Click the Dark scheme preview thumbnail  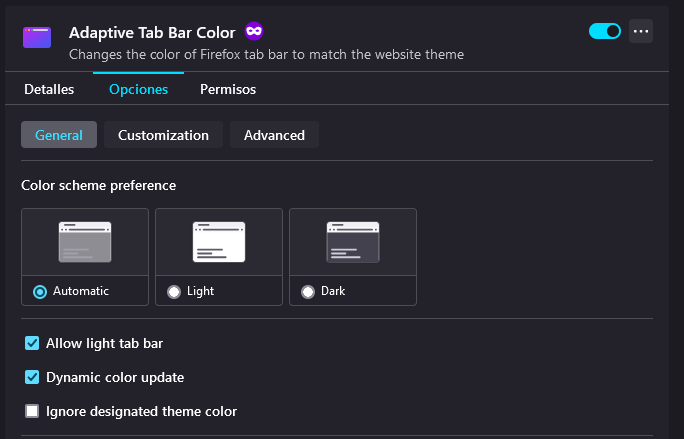pos(353,242)
